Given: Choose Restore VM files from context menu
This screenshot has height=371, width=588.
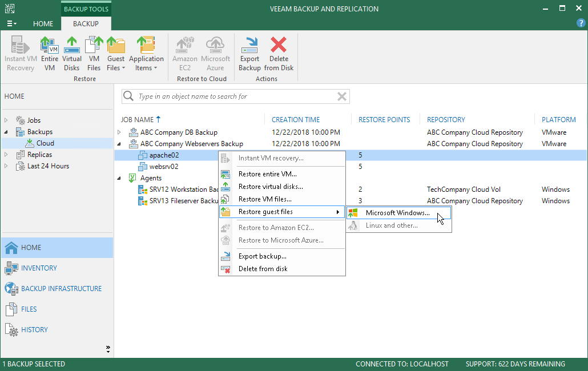Looking at the screenshot, I should click(x=282, y=199).
